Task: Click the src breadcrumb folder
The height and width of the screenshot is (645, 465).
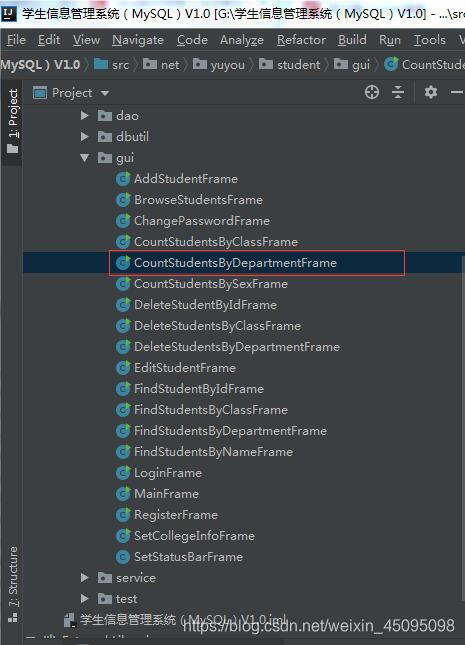Action: [x=112, y=65]
